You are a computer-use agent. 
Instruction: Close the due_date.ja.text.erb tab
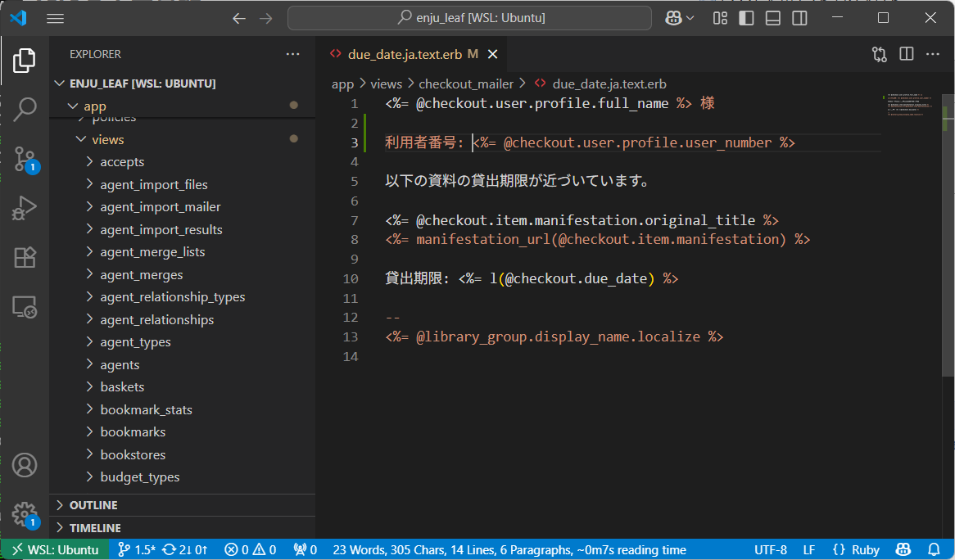click(493, 54)
